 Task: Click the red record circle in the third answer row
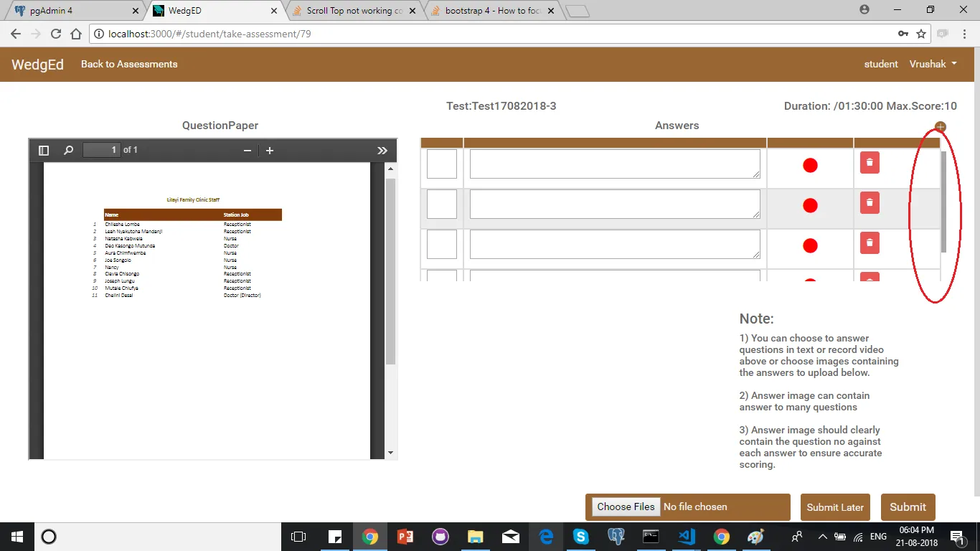click(810, 246)
